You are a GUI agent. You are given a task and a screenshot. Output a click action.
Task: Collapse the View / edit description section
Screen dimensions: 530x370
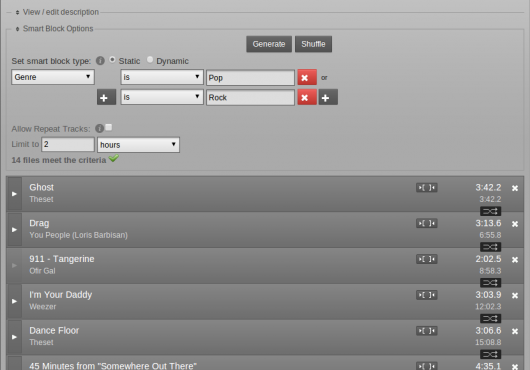tap(17, 13)
